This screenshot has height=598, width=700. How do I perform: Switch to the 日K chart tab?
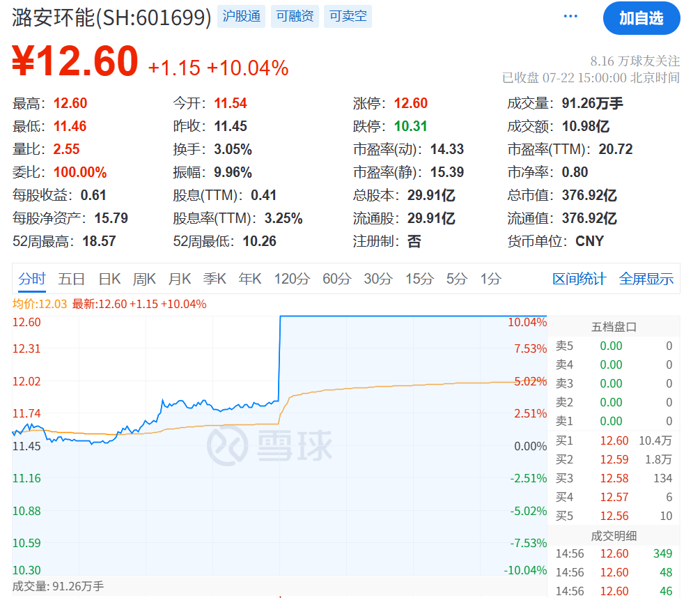109,279
